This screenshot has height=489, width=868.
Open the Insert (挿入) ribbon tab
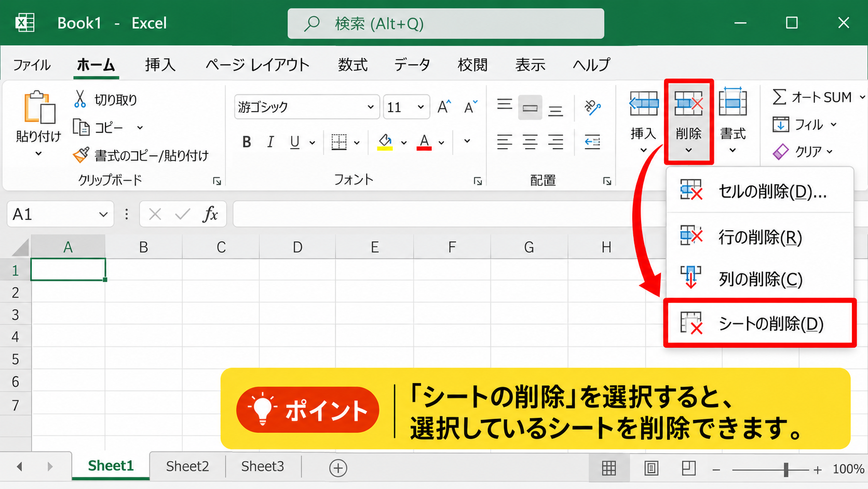click(160, 64)
